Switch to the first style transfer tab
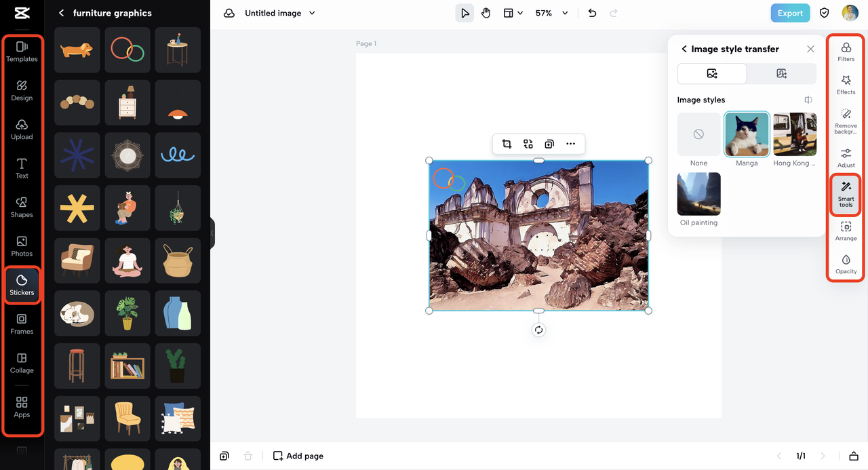 [x=712, y=73]
